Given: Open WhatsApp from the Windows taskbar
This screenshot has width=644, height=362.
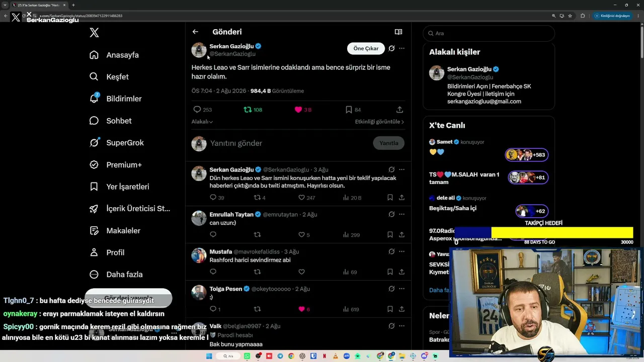Looking at the screenshot, I should click(x=247, y=356).
